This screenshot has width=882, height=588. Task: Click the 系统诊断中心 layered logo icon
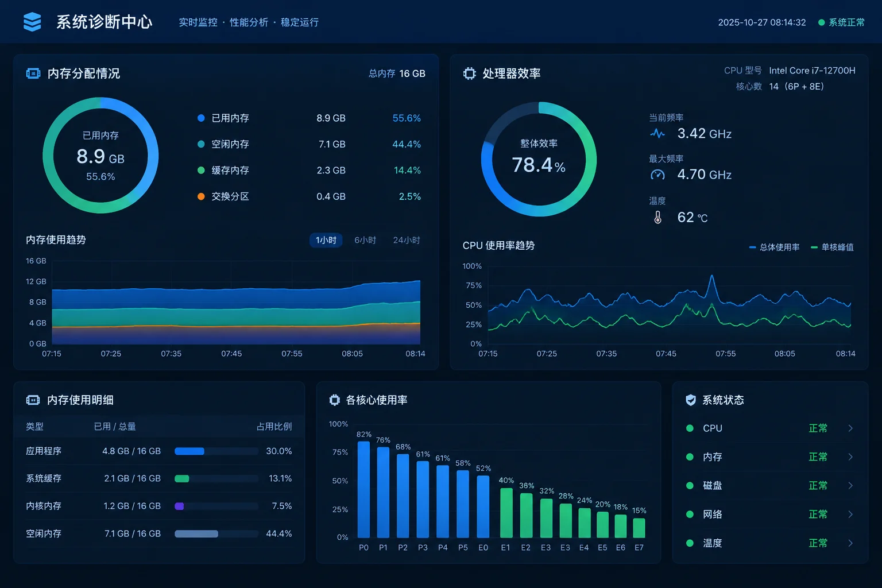(32, 22)
